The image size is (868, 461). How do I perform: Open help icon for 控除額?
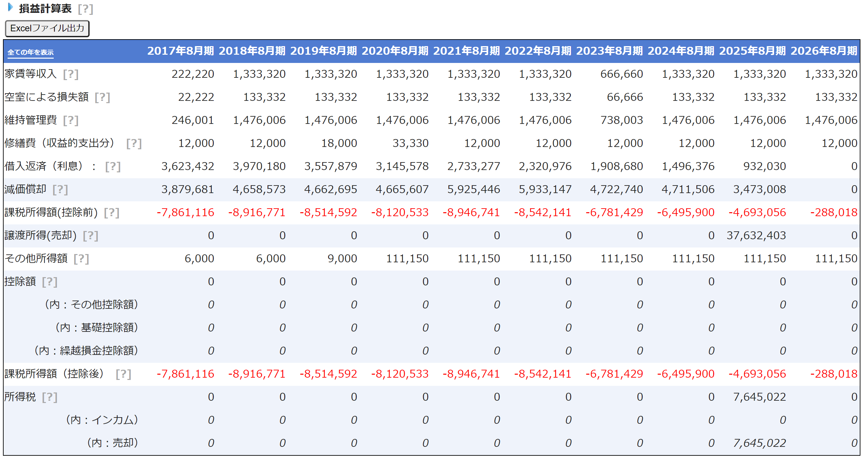pos(49,282)
